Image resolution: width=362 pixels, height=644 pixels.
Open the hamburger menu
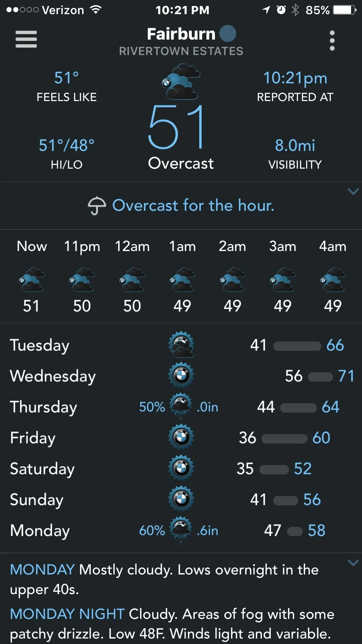(x=26, y=39)
